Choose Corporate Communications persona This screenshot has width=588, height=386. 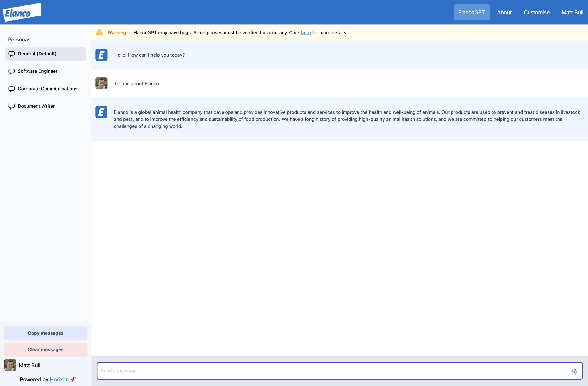click(x=46, y=89)
